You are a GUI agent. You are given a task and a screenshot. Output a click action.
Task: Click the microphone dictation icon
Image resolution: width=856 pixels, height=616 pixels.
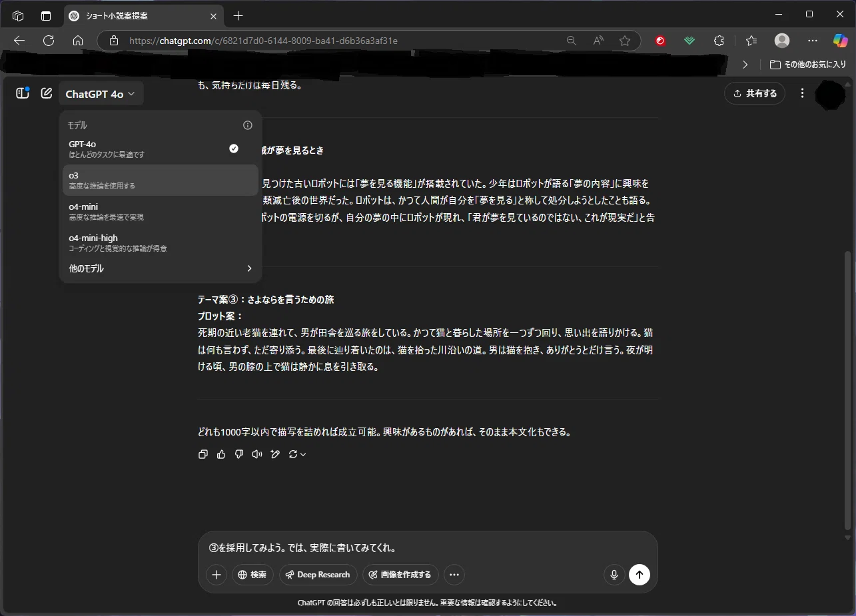614,575
